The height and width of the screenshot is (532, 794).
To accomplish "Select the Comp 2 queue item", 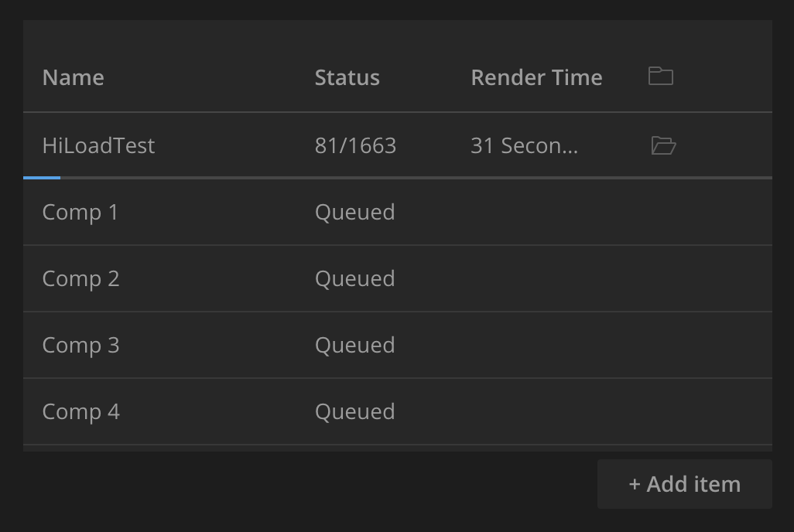I will [398, 278].
